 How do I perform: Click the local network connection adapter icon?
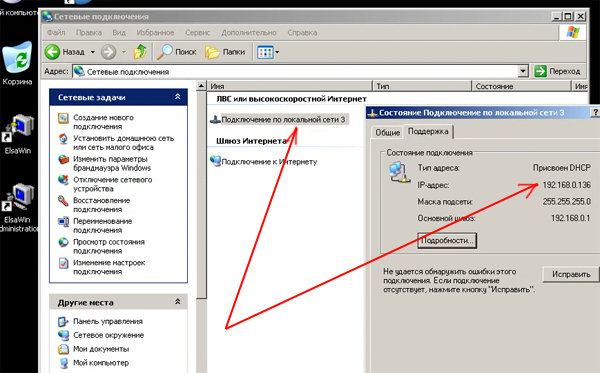[215, 120]
